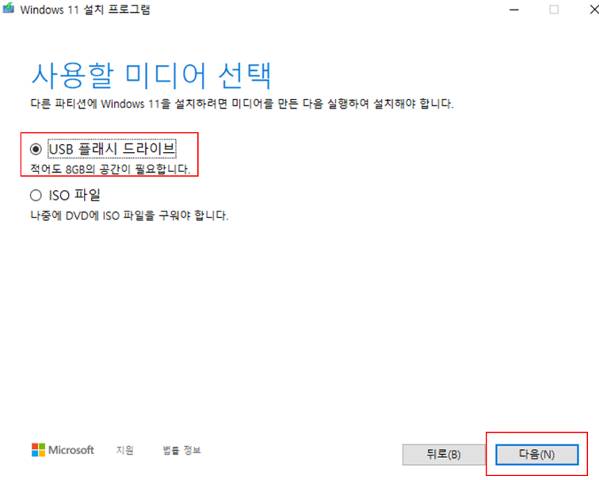Maximize the setup window
Screen dimensions: 599x480
point(554,10)
